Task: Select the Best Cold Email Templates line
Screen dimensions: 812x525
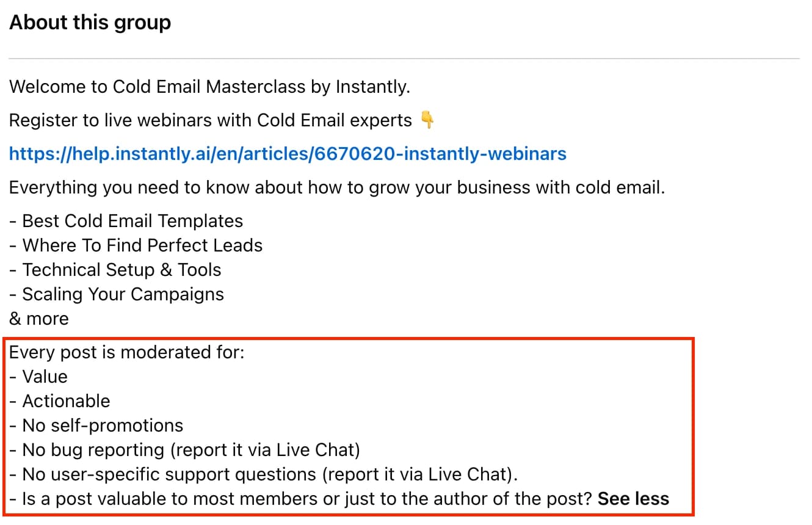Action: click(x=126, y=221)
